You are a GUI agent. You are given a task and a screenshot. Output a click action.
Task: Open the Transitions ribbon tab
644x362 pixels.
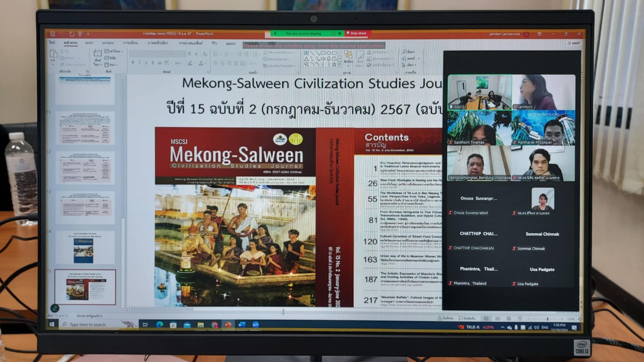pos(130,42)
